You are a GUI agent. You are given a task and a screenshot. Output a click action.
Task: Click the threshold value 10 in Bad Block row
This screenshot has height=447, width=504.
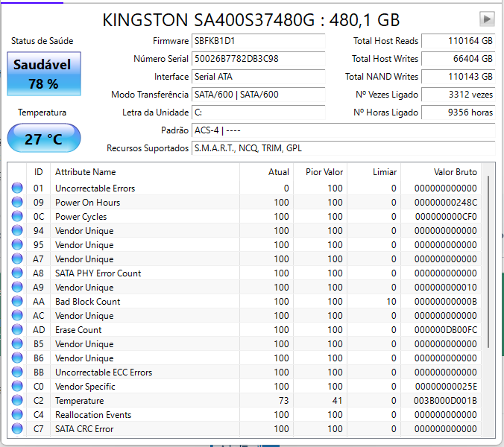point(391,301)
